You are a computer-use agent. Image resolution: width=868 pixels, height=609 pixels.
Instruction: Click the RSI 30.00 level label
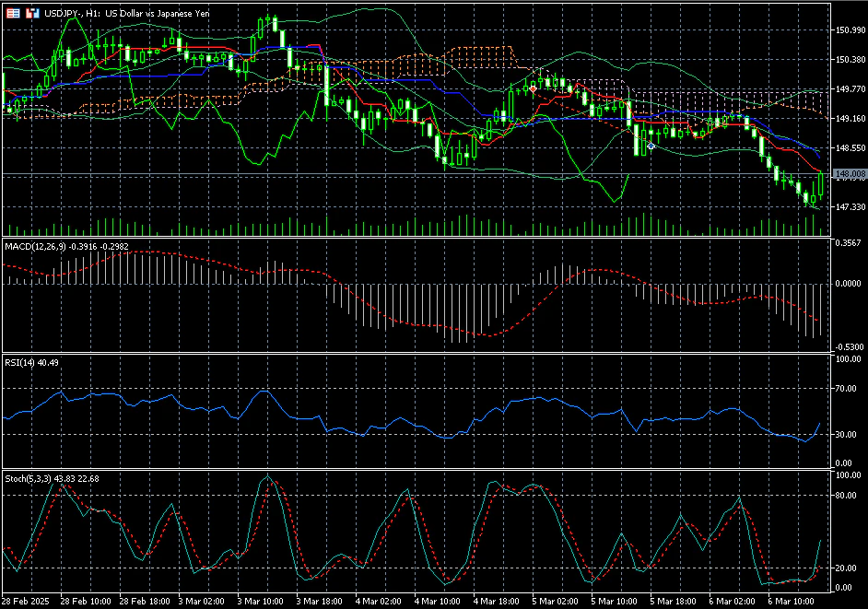[846, 435]
